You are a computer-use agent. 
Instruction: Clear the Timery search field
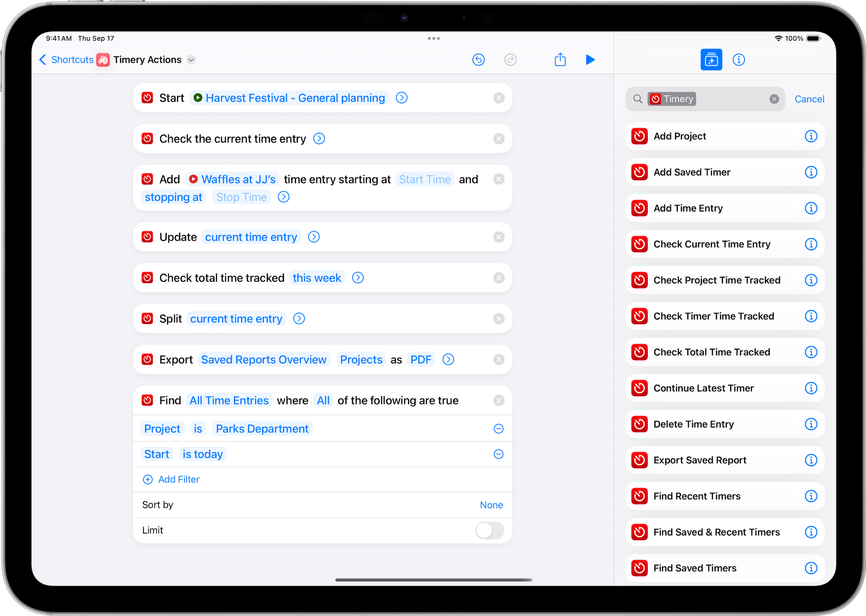774,99
